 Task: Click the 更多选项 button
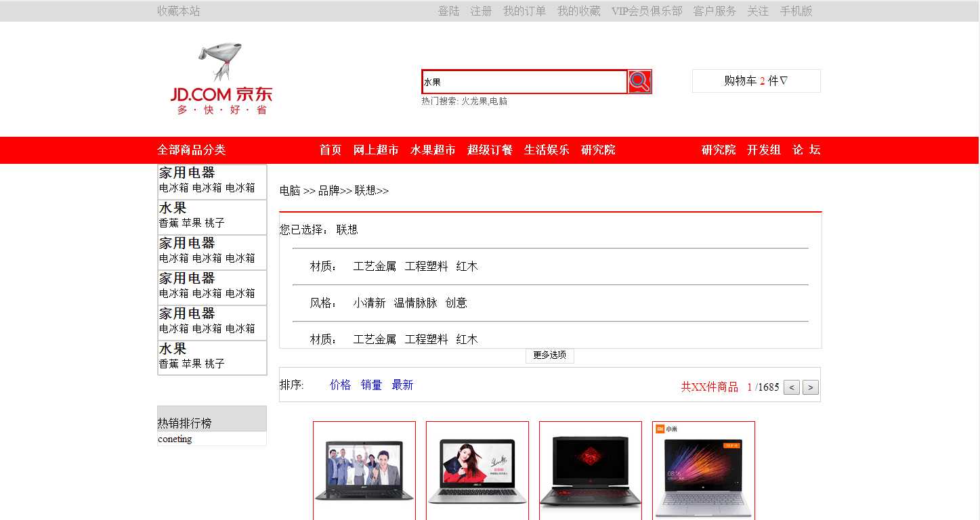[550, 355]
